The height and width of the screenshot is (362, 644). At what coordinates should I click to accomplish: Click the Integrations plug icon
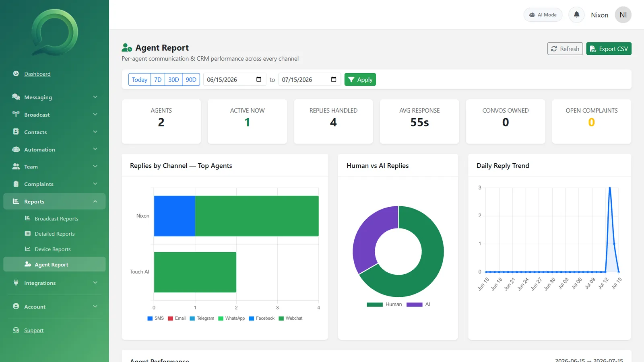(x=16, y=283)
